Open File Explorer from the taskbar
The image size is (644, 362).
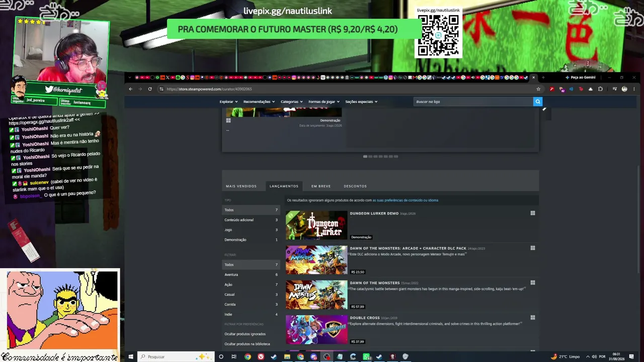click(287, 356)
